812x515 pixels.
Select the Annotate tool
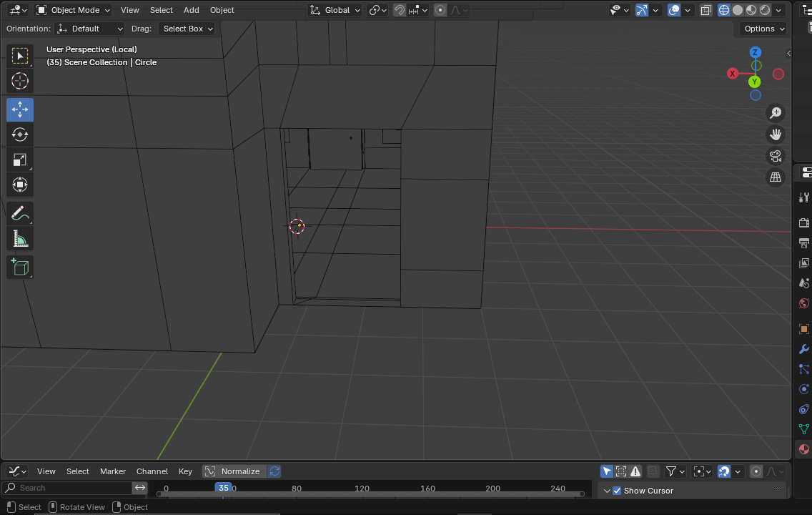coord(20,213)
